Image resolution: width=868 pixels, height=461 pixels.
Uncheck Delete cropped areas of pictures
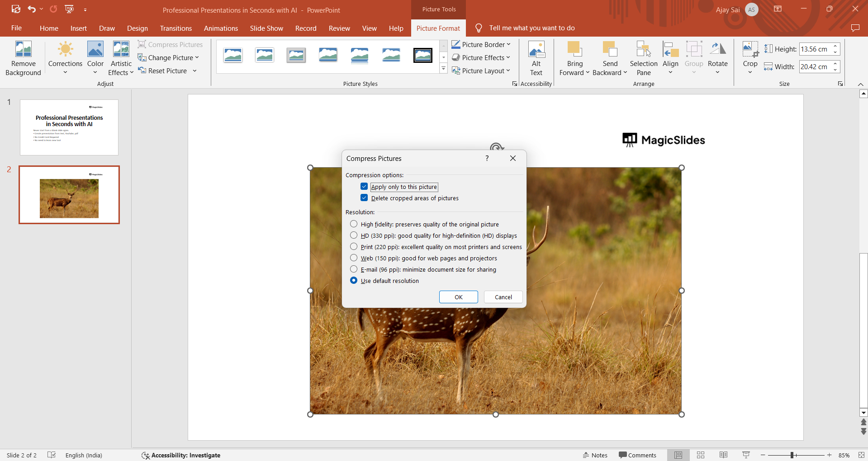coord(364,198)
